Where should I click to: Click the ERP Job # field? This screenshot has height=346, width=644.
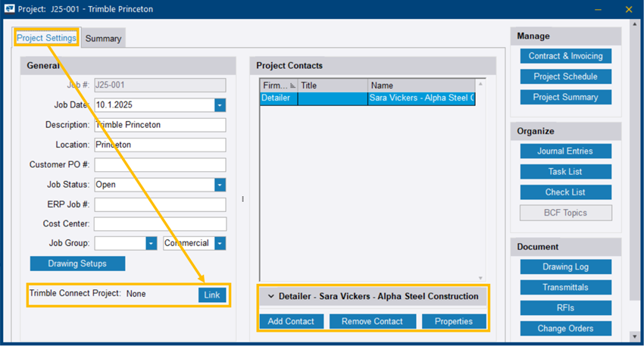tap(160, 204)
